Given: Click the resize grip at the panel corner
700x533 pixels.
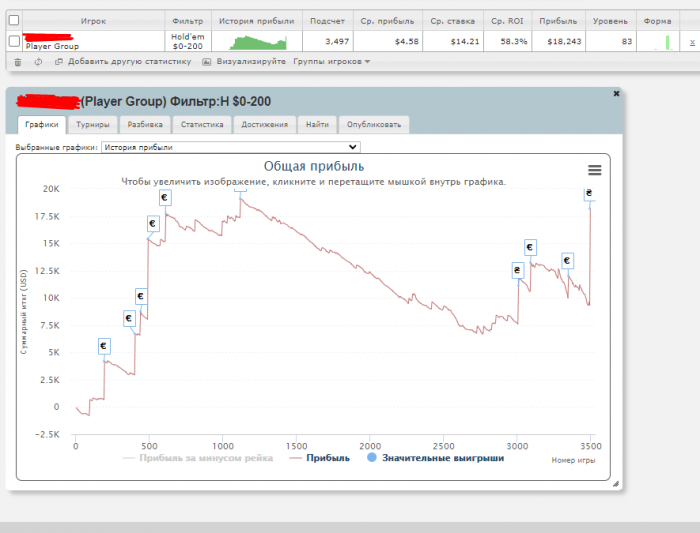Looking at the screenshot, I should (x=616, y=483).
